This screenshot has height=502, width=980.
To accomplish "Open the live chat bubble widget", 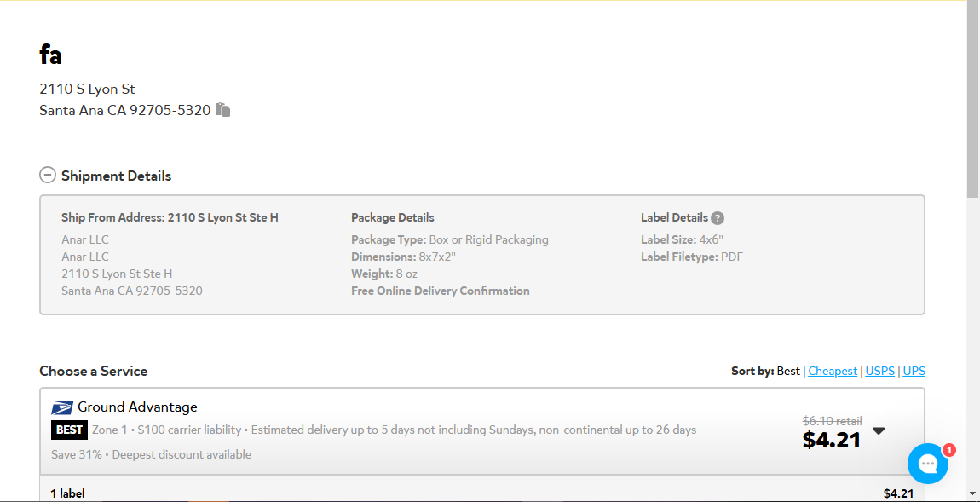I will [928, 464].
